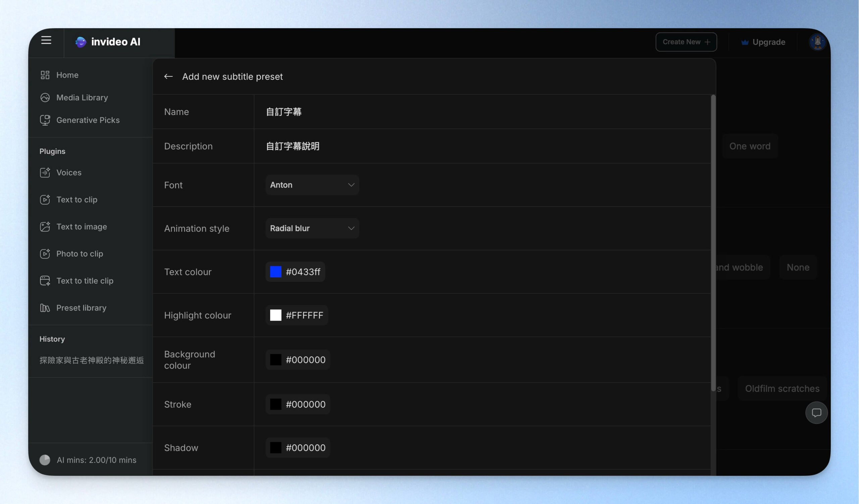Open Text to clip plugin
Image resolution: width=859 pixels, height=504 pixels.
coord(77,200)
